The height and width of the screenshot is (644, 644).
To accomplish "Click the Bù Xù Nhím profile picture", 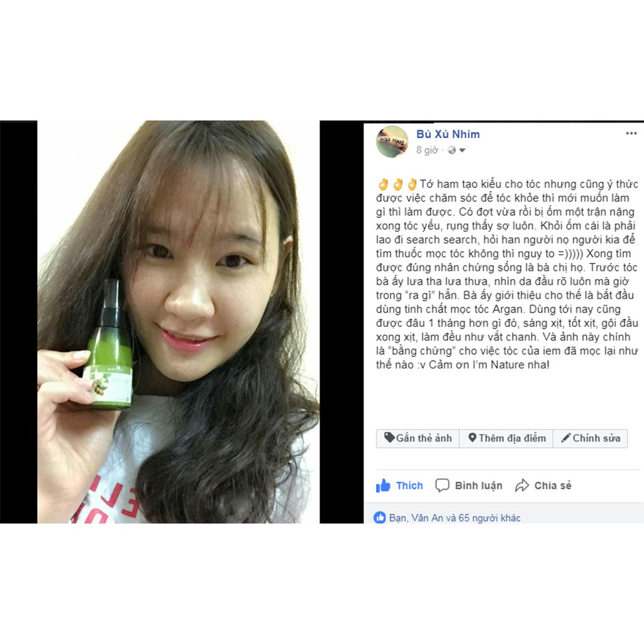I will point(392,142).
